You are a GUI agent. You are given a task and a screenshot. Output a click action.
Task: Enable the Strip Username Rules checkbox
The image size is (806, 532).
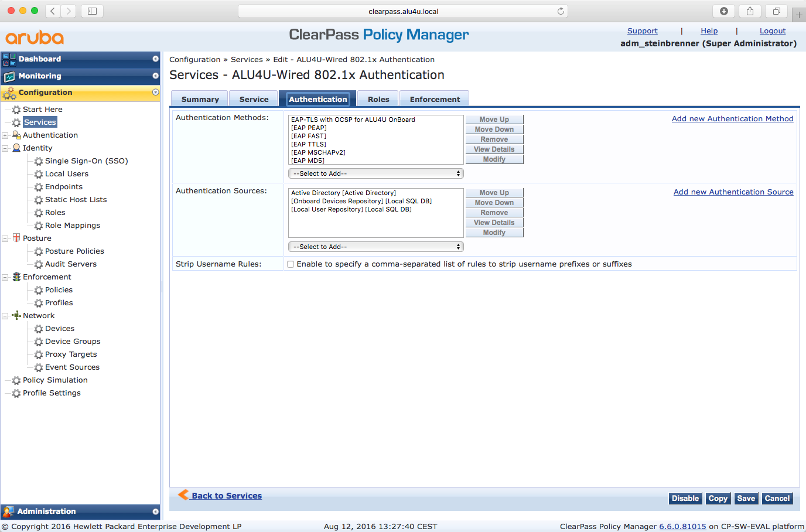[291, 264]
